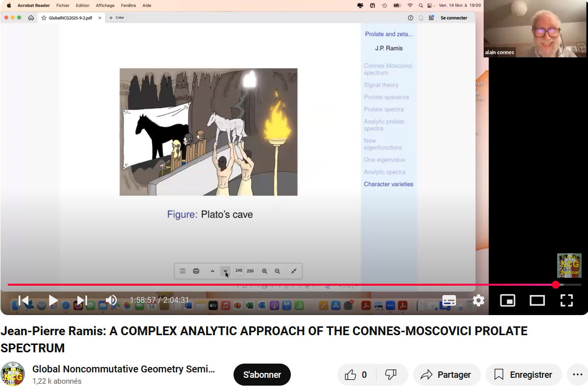
Task: Play the video
Action: (x=53, y=300)
